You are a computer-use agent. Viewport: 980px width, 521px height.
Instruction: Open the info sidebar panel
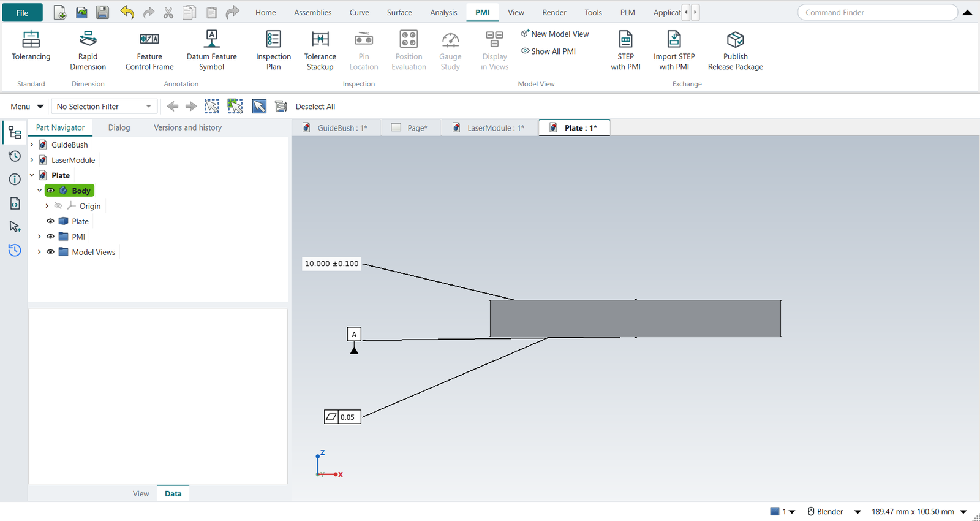tap(15, 180)
